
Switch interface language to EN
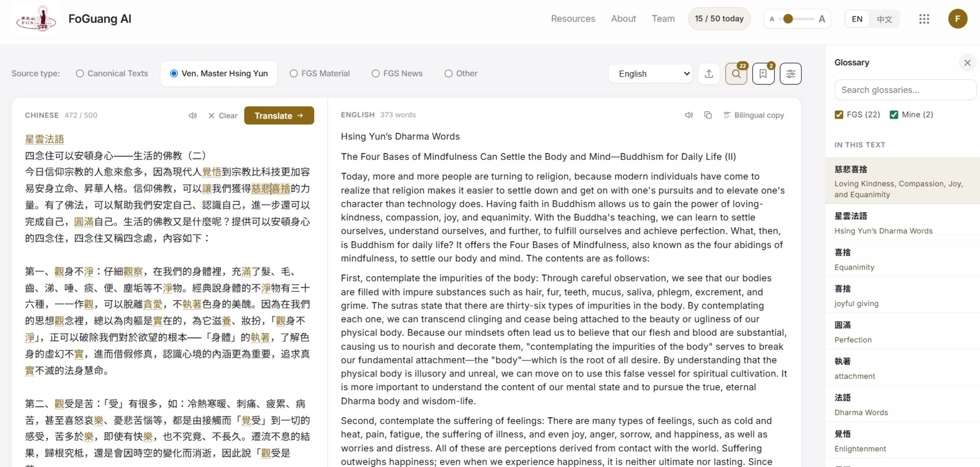point(857,19)
